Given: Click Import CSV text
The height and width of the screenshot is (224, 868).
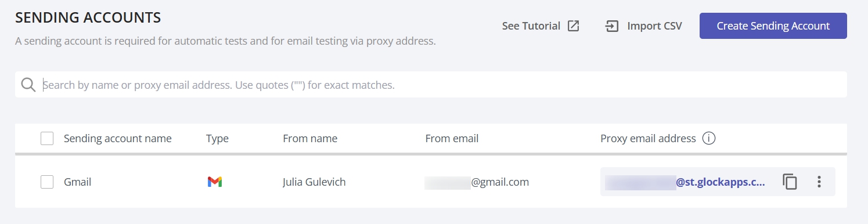Looking at the screenshot, I should 654,26.
